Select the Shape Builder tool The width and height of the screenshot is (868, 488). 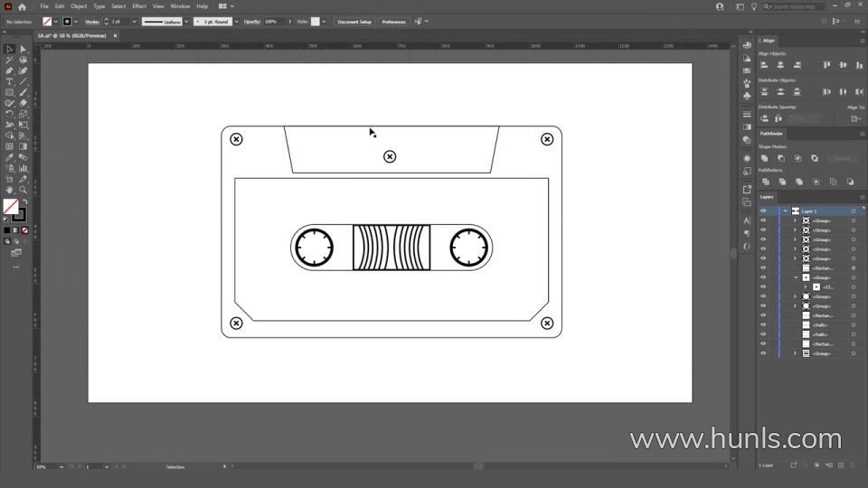9,136
